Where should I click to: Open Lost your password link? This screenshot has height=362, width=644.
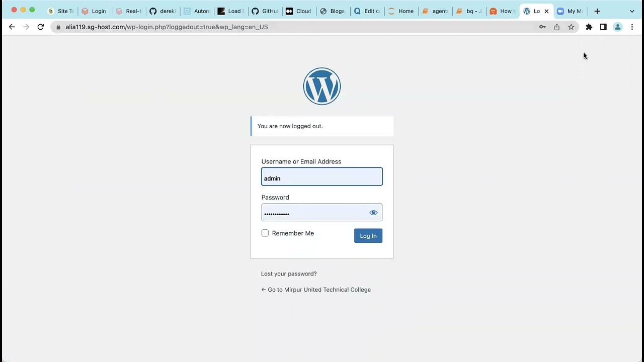289,274
